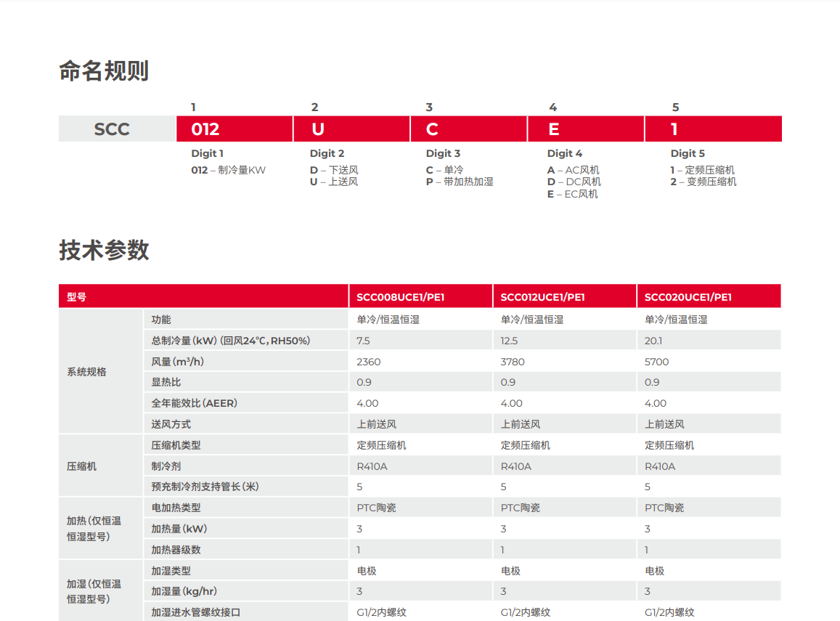Select the SCC012UCE1/PE1 column header
This screenshot has width=840, height=621.
point(542,297)
